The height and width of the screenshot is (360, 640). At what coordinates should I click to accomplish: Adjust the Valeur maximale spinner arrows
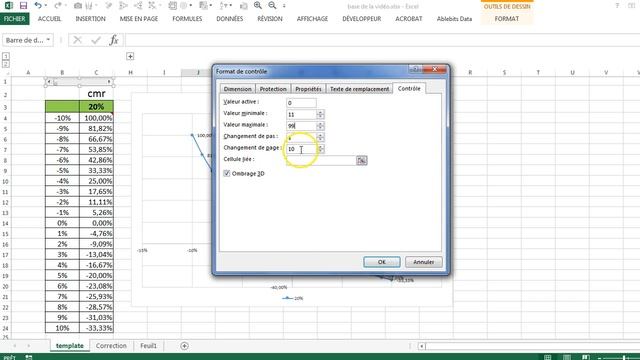point(320,126)
